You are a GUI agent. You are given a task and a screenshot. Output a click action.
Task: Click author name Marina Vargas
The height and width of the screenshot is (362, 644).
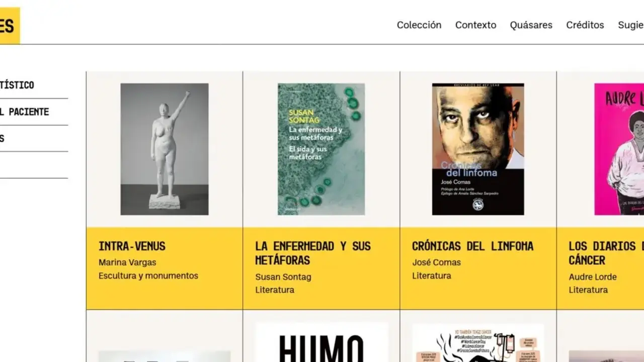pyautogui.click(x=127, y=262)
